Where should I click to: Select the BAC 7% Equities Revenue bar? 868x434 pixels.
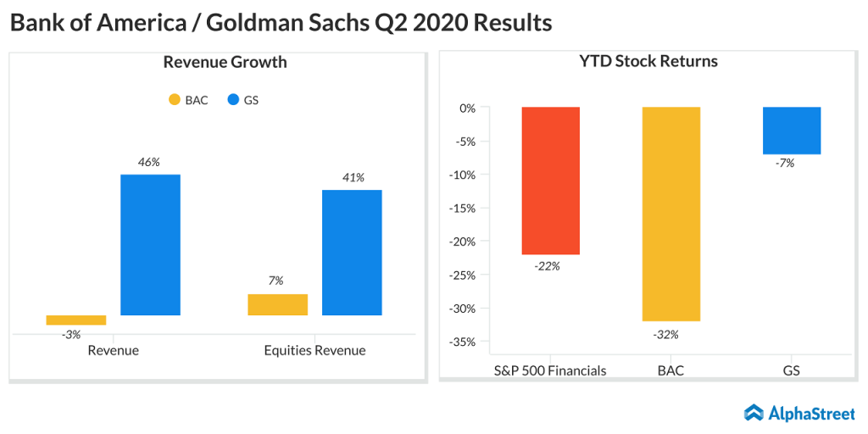tap(277, 304)
